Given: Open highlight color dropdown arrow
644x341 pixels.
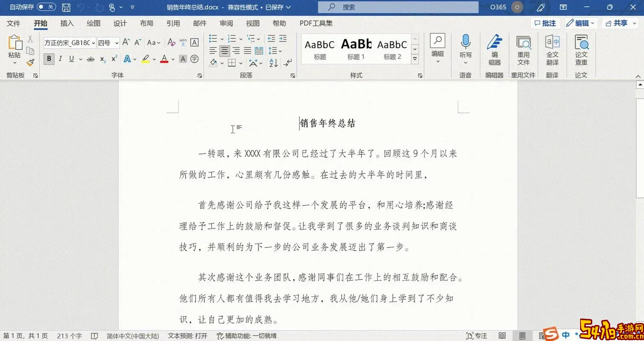Looking at the screenshot, I should [154, 59].
